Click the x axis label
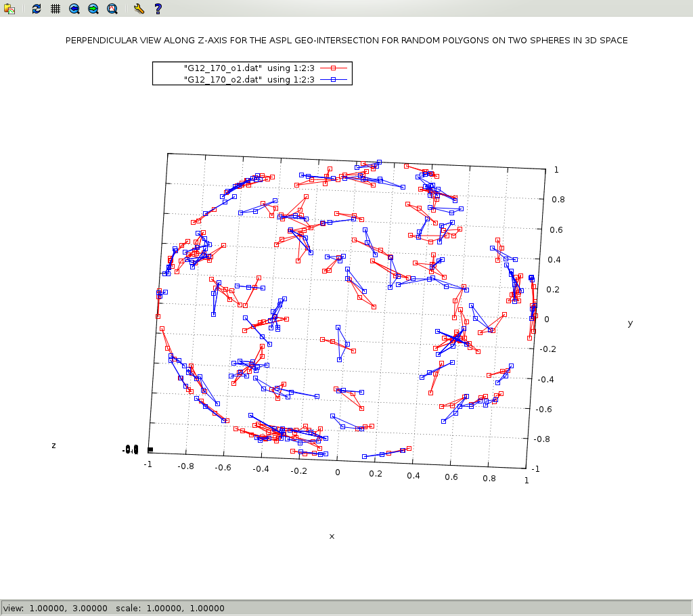 tap(332, 536)
